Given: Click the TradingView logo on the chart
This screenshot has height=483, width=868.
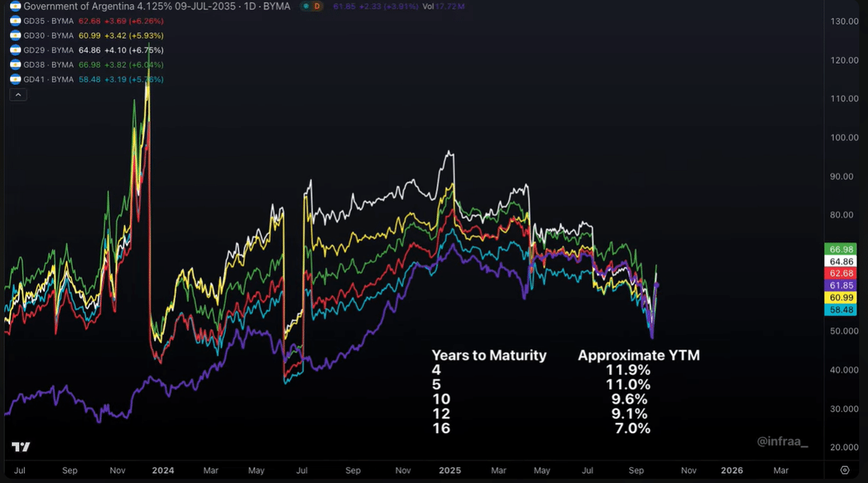Looking at the screenshot, I should (21, 447).
